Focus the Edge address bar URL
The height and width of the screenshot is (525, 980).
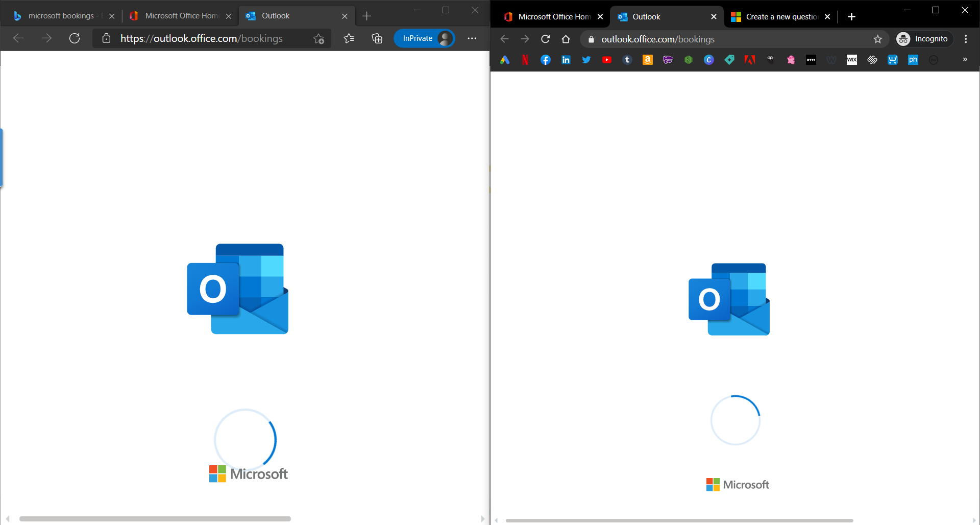202,38
